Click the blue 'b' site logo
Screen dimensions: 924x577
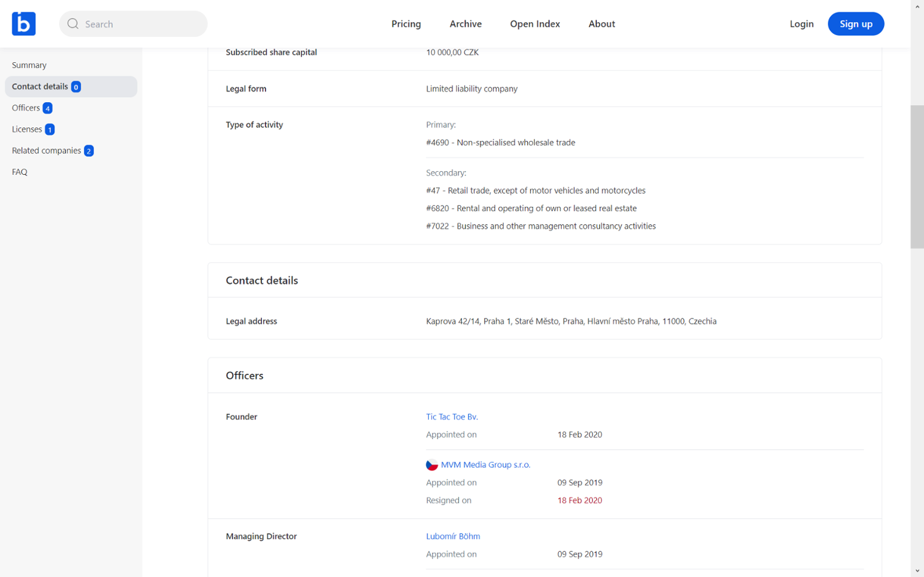[x=23, y=24]
